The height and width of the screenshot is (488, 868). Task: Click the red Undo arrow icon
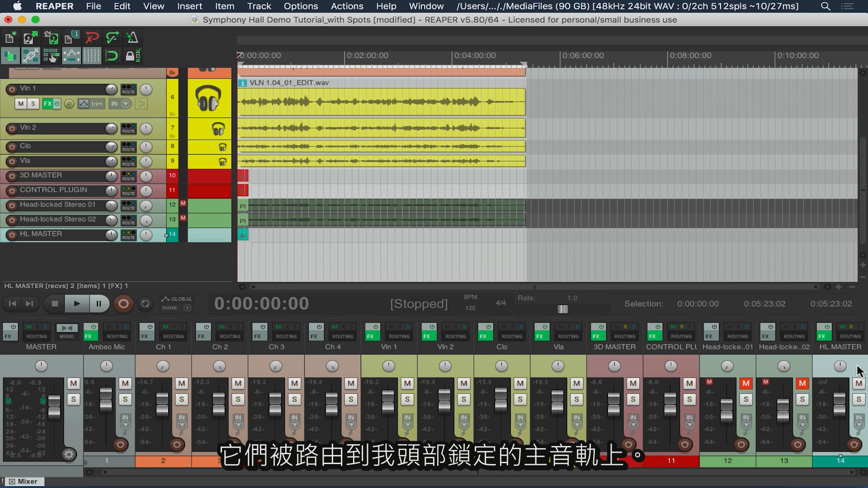pos(92,38)
